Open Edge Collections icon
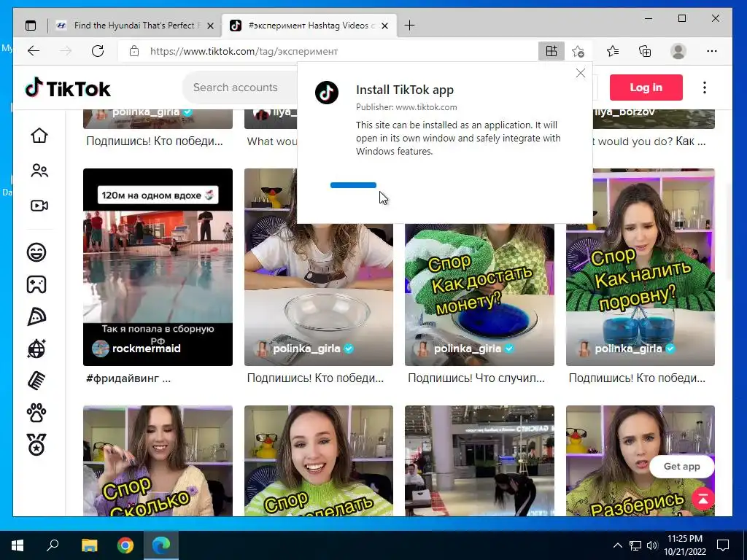The width and height of the screenshot is (747, 560). tap(645, 51)
